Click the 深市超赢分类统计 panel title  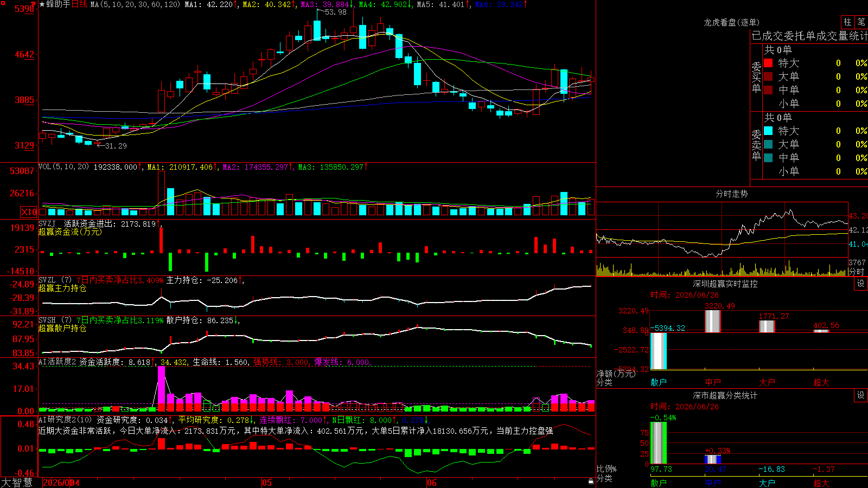[725, 395]
